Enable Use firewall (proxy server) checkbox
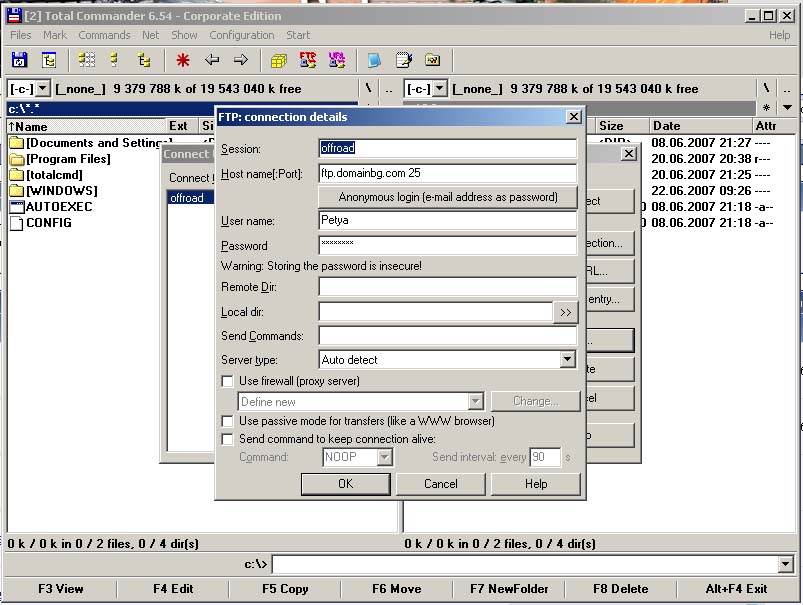The width and height of the screenshot is (803, 605). (228, 381)
